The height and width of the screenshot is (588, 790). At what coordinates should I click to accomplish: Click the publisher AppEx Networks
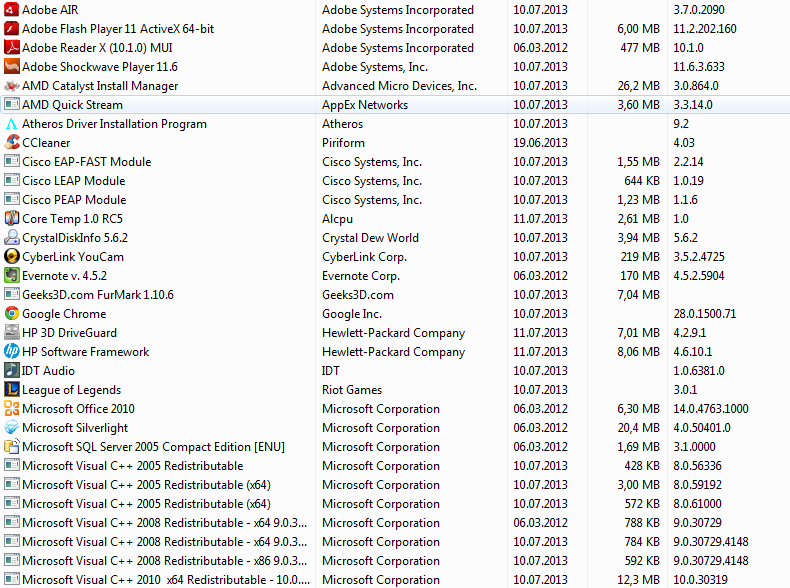click(365, 105)
